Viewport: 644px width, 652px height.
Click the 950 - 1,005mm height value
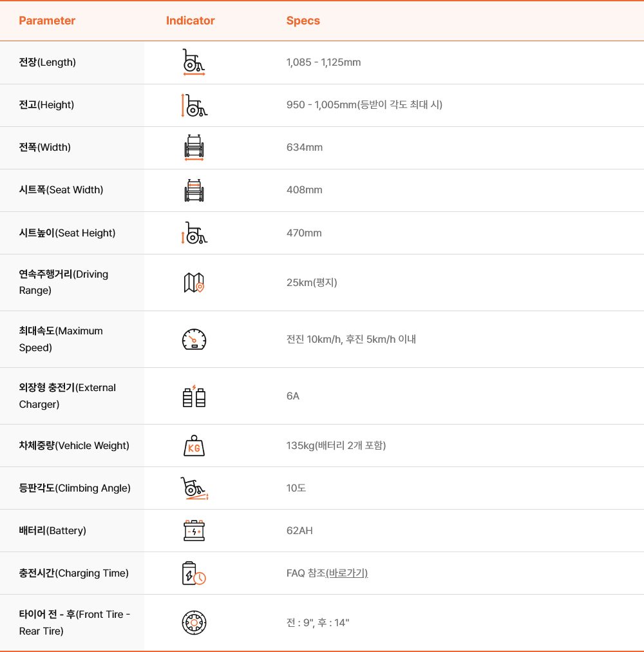pos(365,105)
